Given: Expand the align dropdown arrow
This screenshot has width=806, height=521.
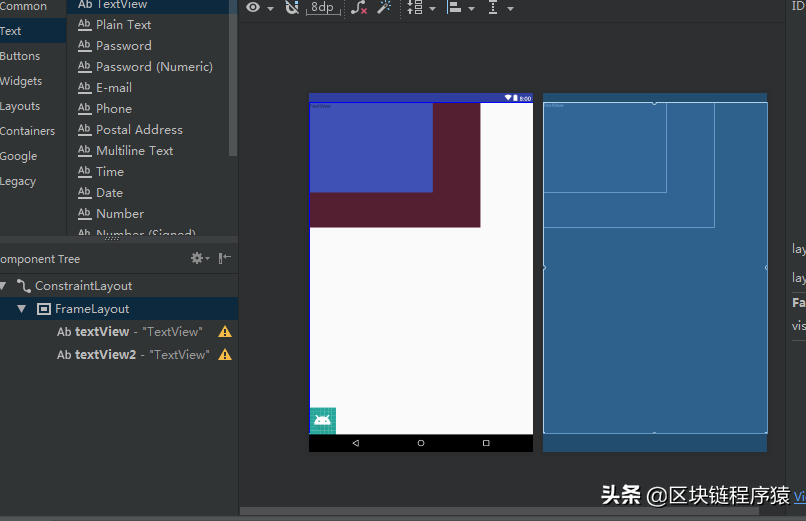Looking at the screenshot, I should pyautogui.click(x=471, y=9).
